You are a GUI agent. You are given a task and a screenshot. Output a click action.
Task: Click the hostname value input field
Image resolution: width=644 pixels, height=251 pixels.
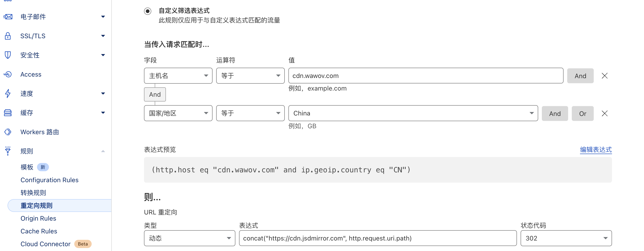click(426, 76)
